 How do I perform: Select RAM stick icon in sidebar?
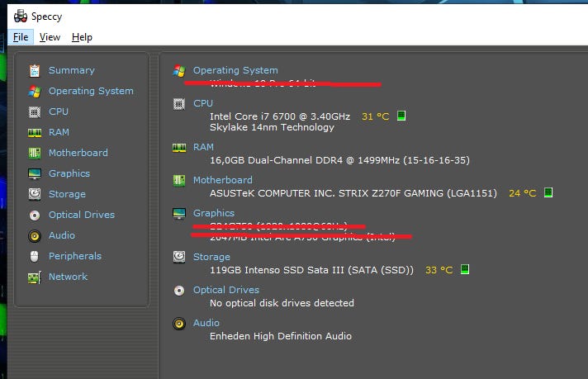tap(35, 133)
